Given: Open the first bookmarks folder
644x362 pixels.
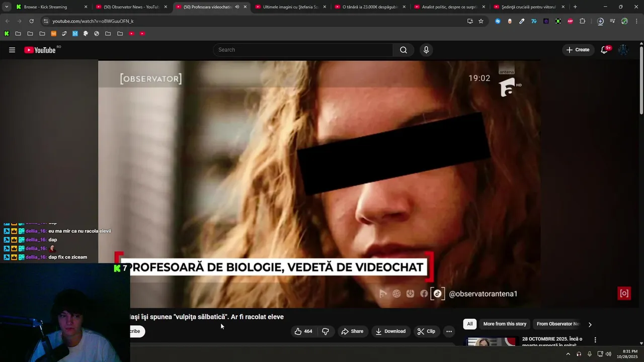Looking at the screenshot, I should (x=18, y=34).
